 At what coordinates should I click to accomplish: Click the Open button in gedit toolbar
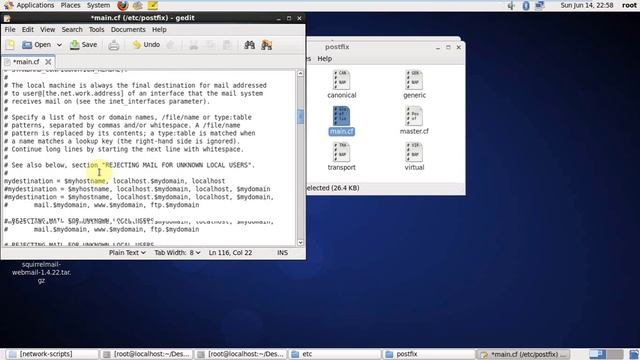coord(37,45)
